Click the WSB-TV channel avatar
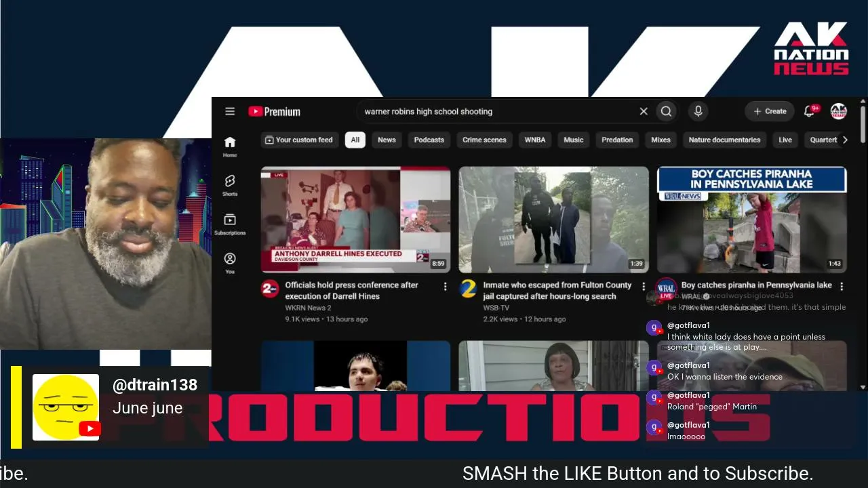868x488 pixels. (x=468, y=289)
